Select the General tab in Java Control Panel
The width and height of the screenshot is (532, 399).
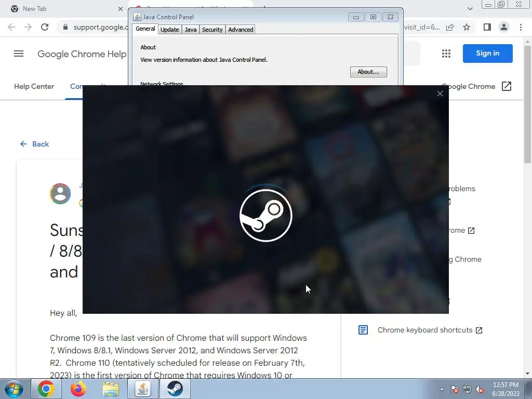click(145, 29)
